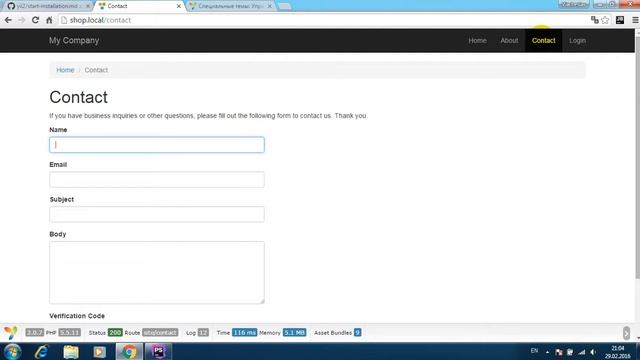Viewport: 640px width, 360px height.
Task: Open the Log count badge
Action: [203, 333]
